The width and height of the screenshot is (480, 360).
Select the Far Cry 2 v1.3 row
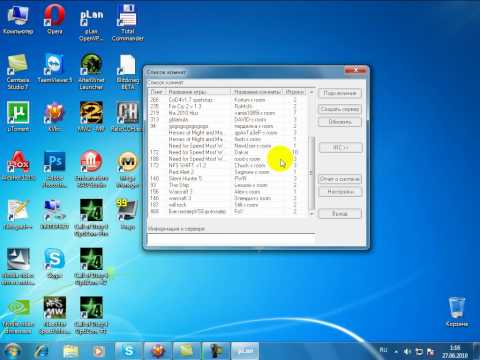[228, 106]
